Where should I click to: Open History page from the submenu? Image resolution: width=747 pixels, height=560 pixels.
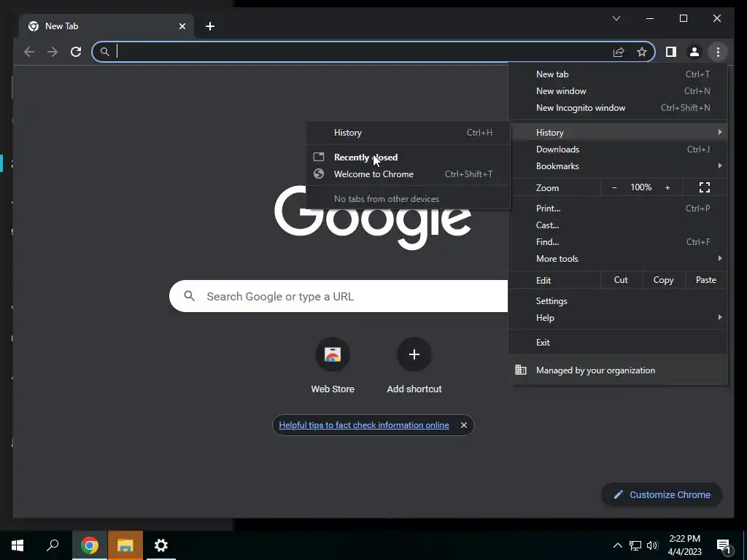click(x=408, y=133)
